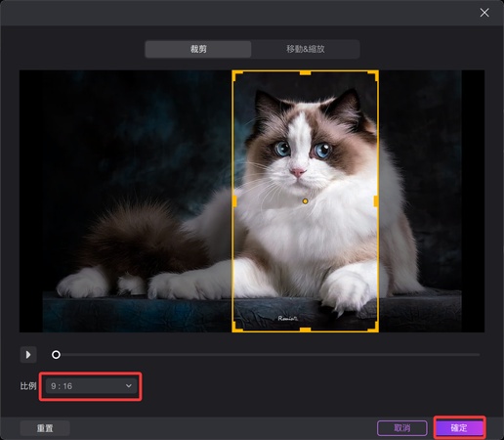
Task: Click the bottom middle crop frame handle
Action: 305,330
